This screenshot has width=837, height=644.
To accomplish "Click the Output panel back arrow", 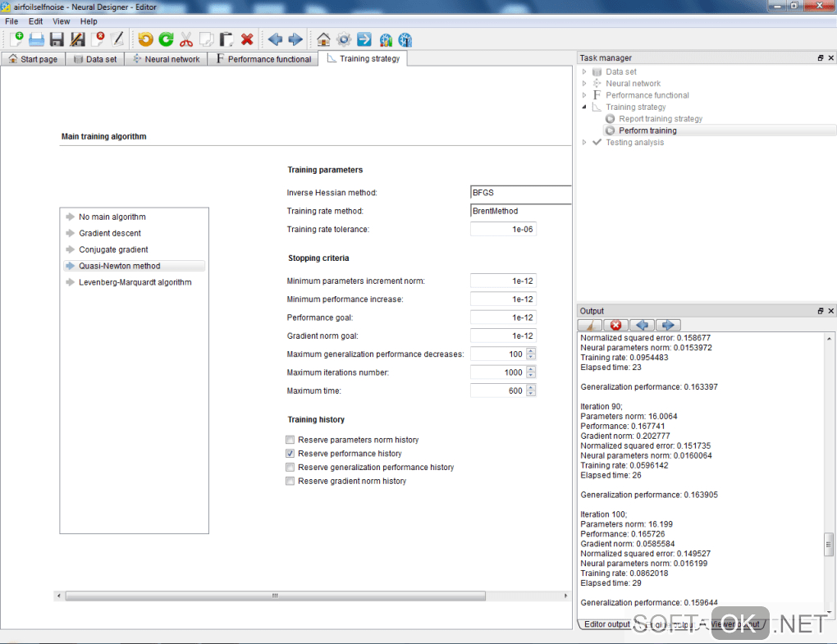I will click(643, 325).
